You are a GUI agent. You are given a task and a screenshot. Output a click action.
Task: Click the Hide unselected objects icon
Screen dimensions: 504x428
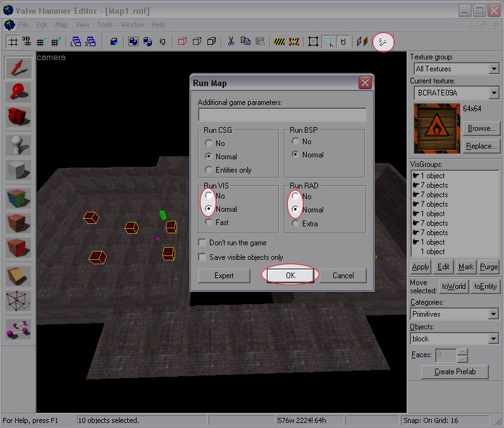click(x=197, y=42)
